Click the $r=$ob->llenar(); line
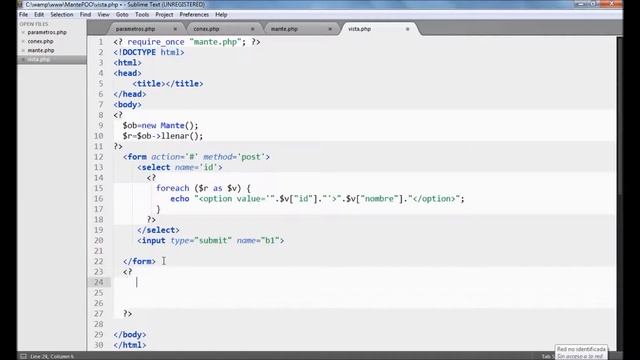 point(162,136)
